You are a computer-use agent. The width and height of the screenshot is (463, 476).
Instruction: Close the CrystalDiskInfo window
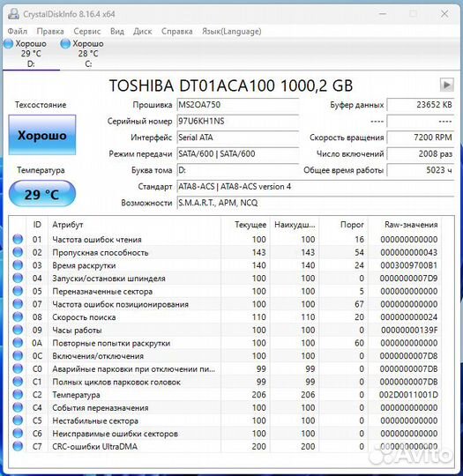tap(444, 13)
